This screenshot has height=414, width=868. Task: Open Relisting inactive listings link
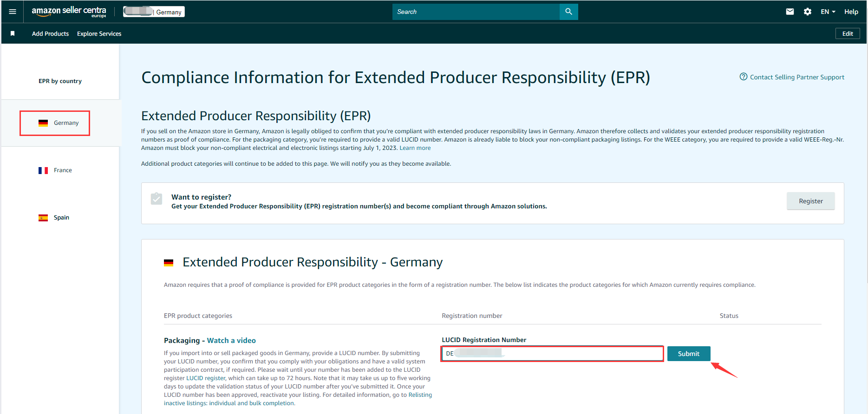(297, 399)
